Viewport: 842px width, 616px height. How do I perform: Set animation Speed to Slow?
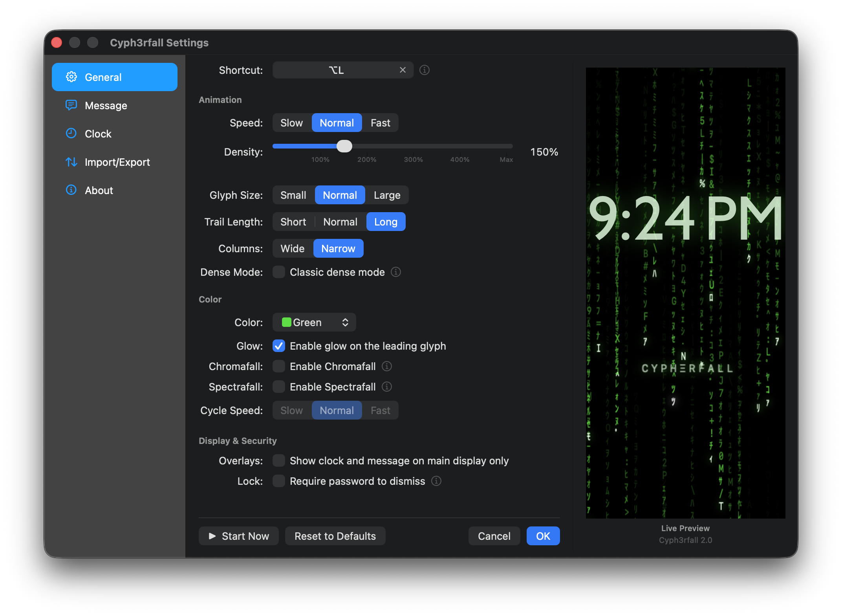(x=292, y=123)
